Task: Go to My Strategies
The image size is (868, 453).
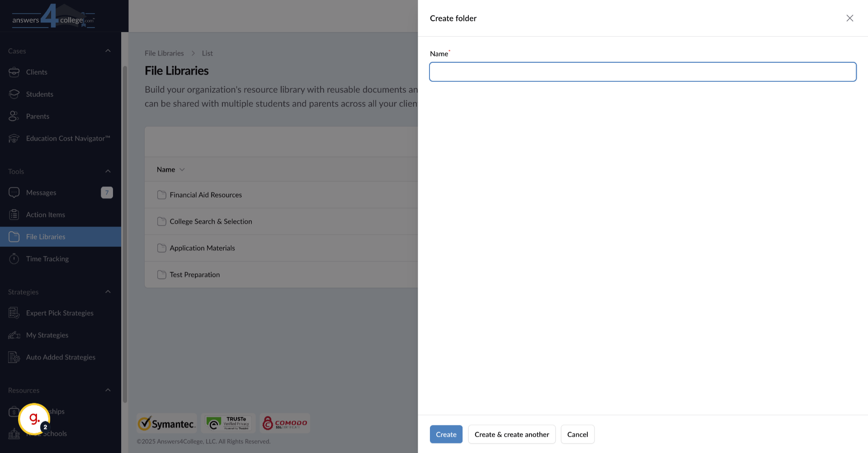Action: [x=61, y=336]
